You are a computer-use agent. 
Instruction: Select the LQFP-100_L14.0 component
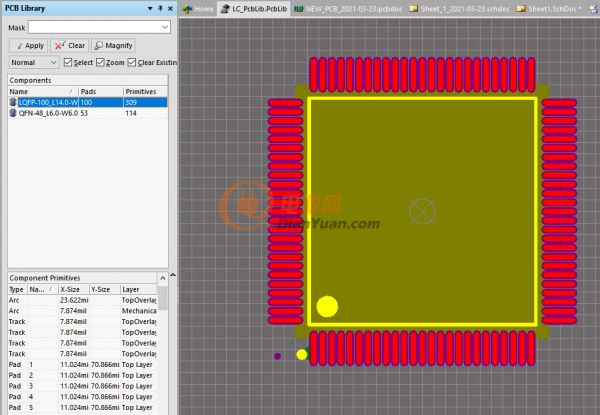tap(88, 103)
